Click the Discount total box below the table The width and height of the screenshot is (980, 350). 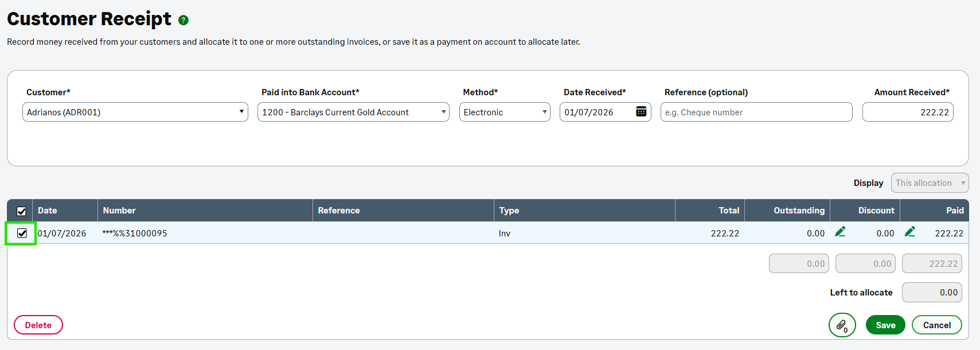click(x=865, y=264)
